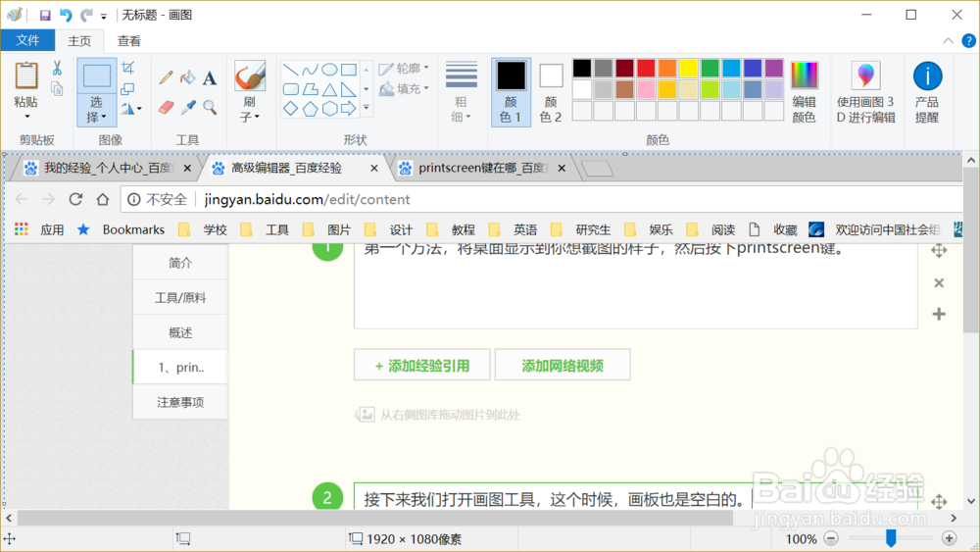Click the zoom in plus button
Screen dimensions: 980x552
tap(949, 538)
